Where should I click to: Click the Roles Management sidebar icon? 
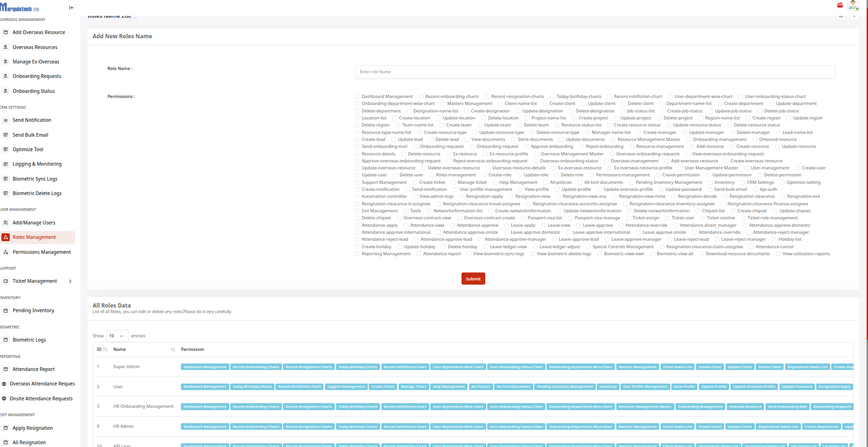click(x=6, y=237)
